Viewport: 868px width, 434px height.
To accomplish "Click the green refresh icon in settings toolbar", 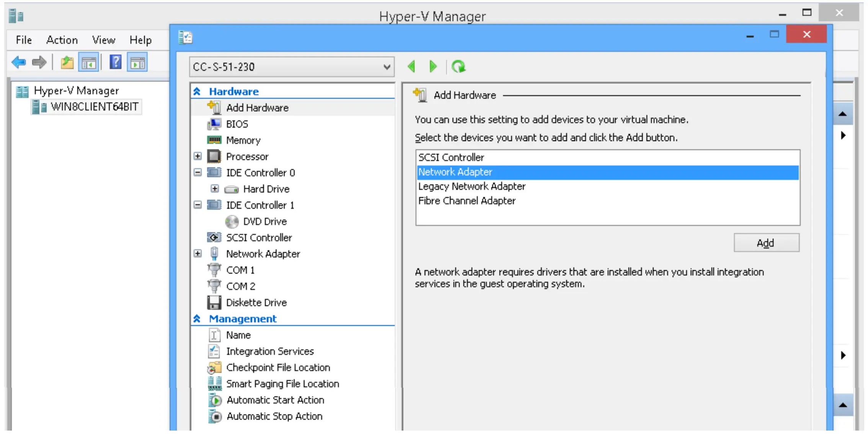I will pyautogui.click(x=458, y=67).
